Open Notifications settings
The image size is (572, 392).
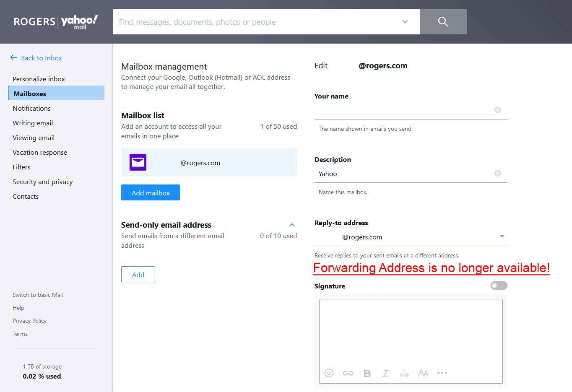pyautogui.click(x=31, y=108)
